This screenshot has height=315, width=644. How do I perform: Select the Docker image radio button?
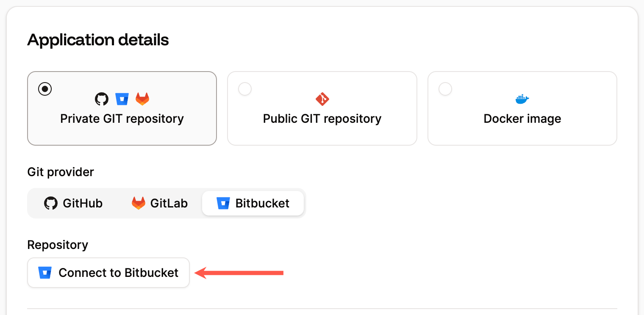pyautogui.click(x=445, y=89)
